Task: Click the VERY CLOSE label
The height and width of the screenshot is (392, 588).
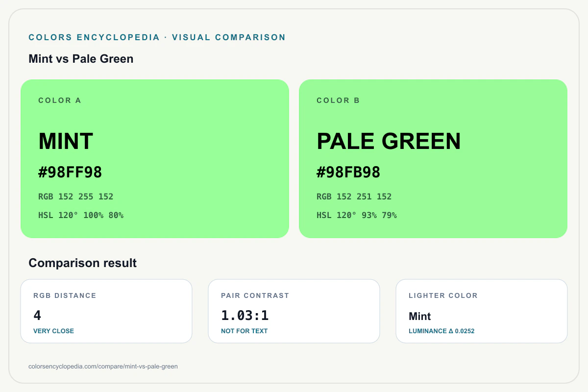Action: click(53, 331)
